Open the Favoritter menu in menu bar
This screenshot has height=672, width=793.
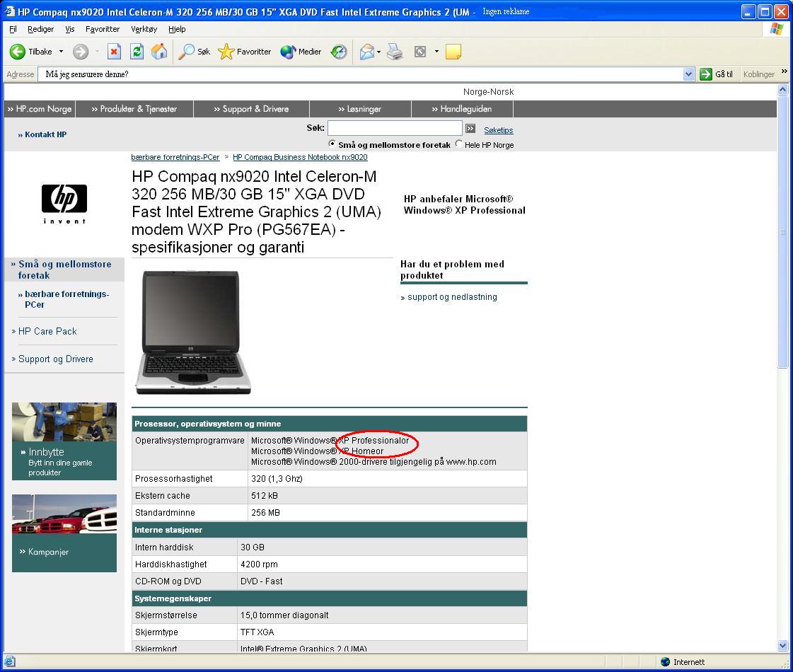pyautogui.click(x=103, y=29)
